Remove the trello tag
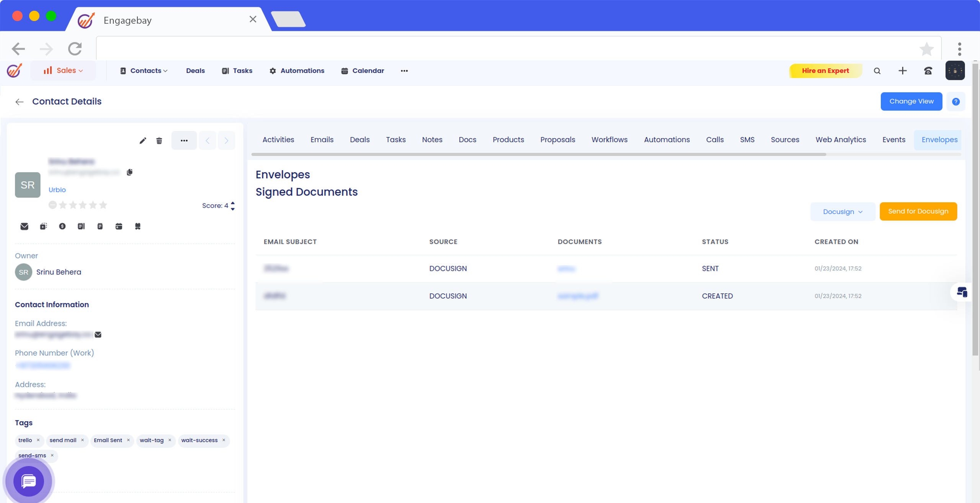 38,440
